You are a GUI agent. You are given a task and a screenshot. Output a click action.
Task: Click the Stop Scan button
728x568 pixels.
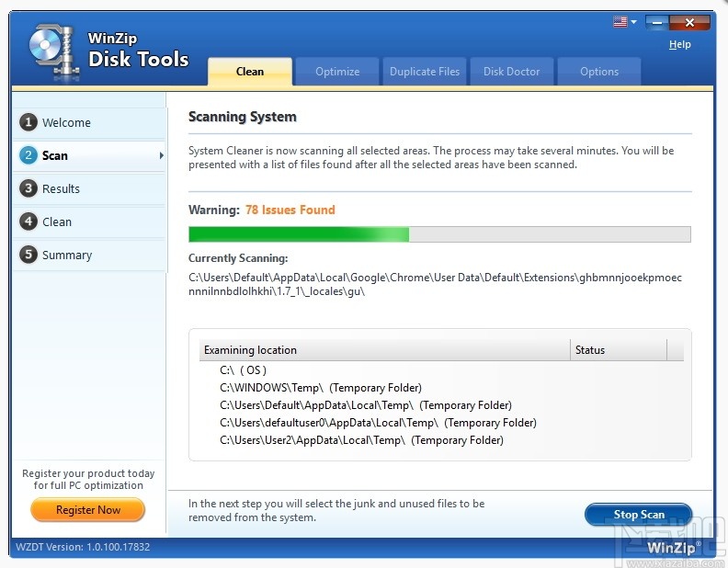(x=639, y=515)
